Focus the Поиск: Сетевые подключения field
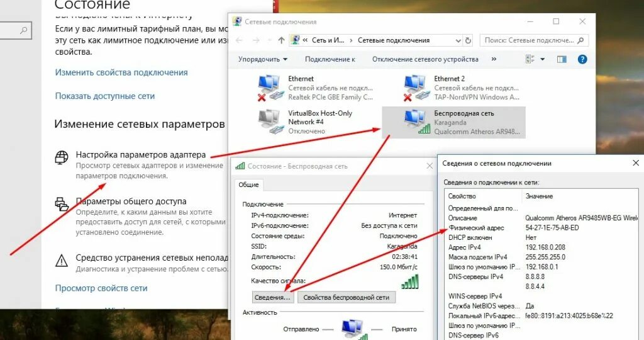Screen dimensions: 644x340 point(534,40)
